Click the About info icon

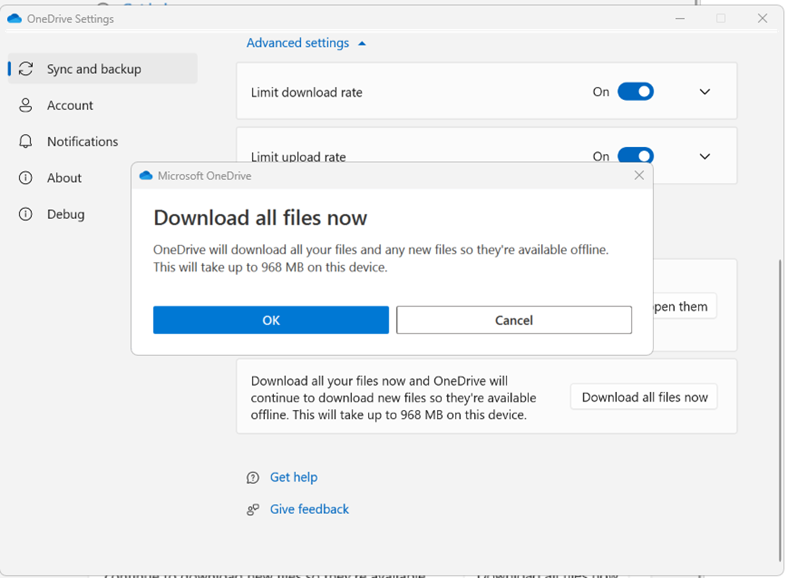25,177
